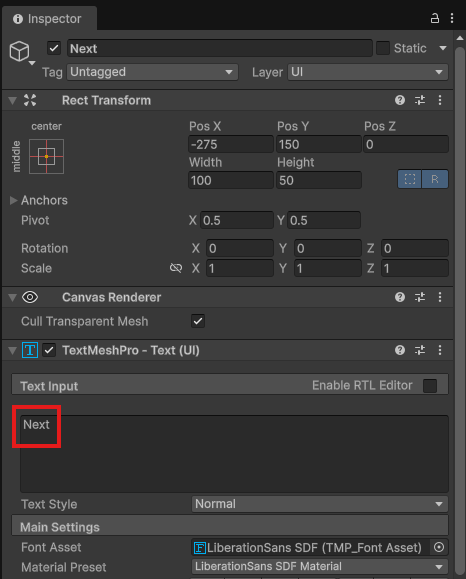Image resolution: width=466 pixels, height=579 pixels.
Task: Open the TextMeshPro component help icon
Action: 400,350
